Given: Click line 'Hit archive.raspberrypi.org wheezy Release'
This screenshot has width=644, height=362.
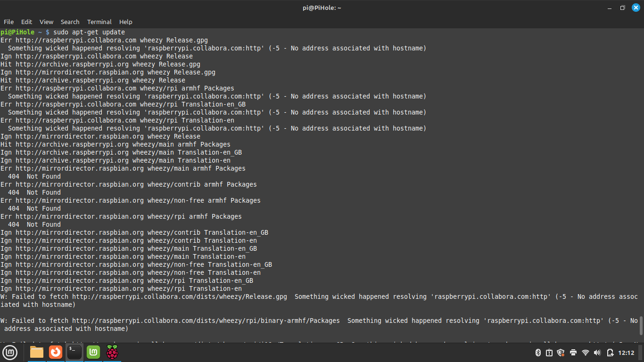Looking at the screenshot, I should (x=93, y=80).
